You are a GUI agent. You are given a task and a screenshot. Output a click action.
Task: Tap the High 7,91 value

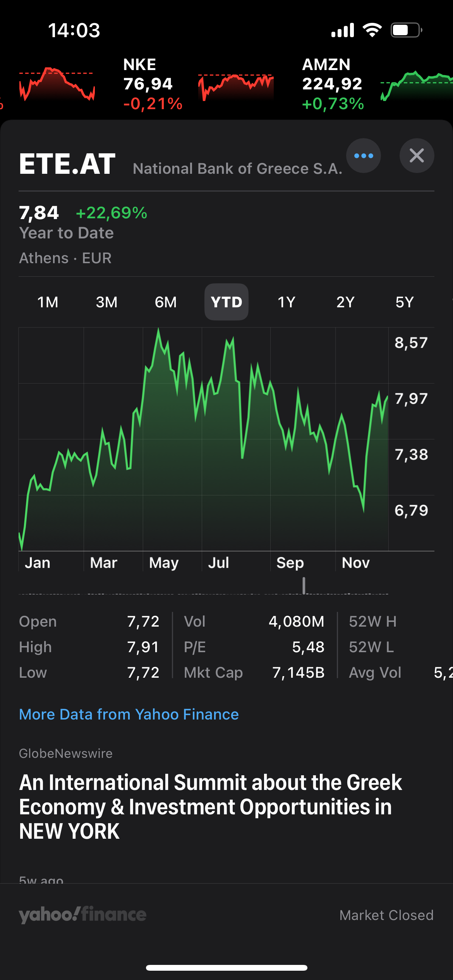coord(143,647)
